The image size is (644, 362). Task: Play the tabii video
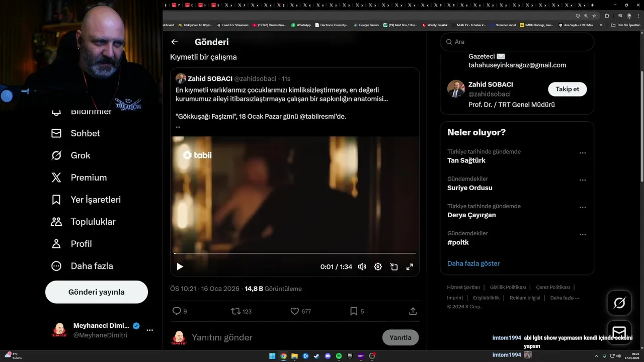point(180,267)
